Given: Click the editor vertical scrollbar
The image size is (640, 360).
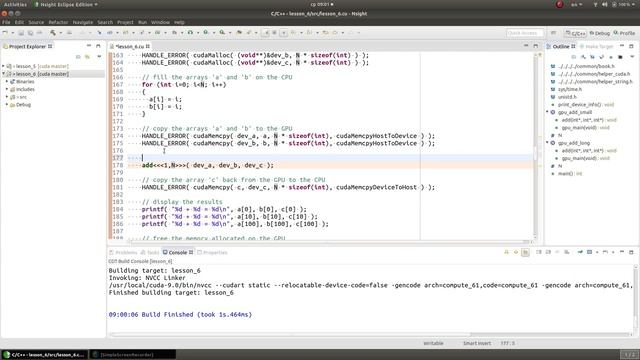Looking at the screenshot, I should [x=536, y=147].
